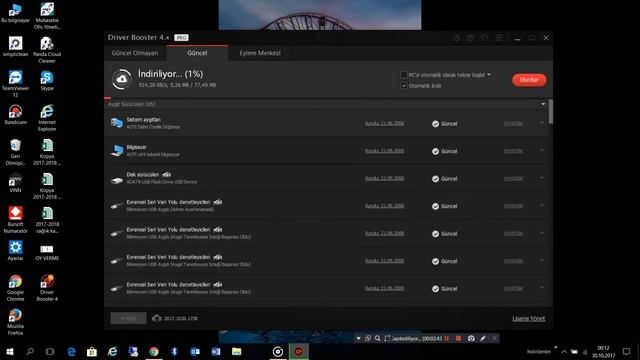This screenshot has height=360, width=640.
Task: Open Panda Cloud Cleaner desktop icon
Action: [x=47, y=49]
